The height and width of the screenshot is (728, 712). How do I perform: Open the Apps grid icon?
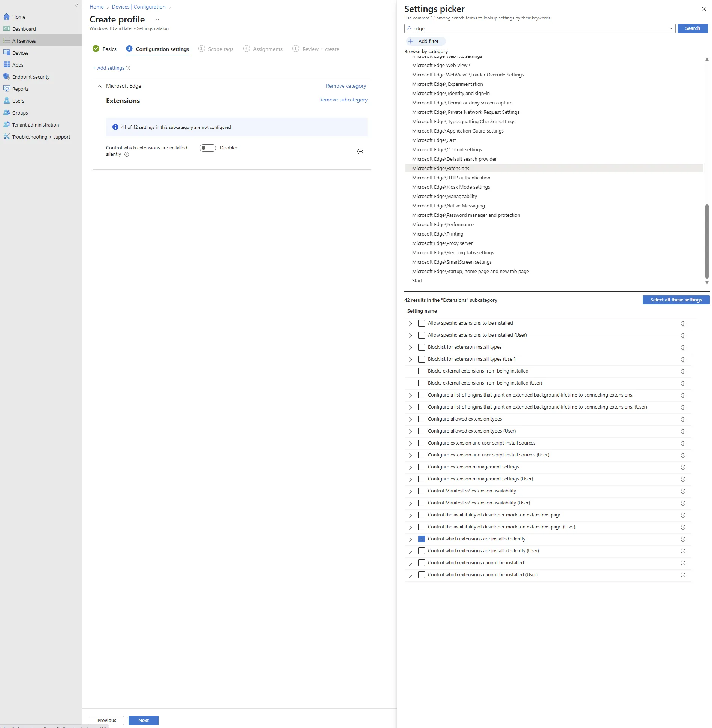point(7,65)
